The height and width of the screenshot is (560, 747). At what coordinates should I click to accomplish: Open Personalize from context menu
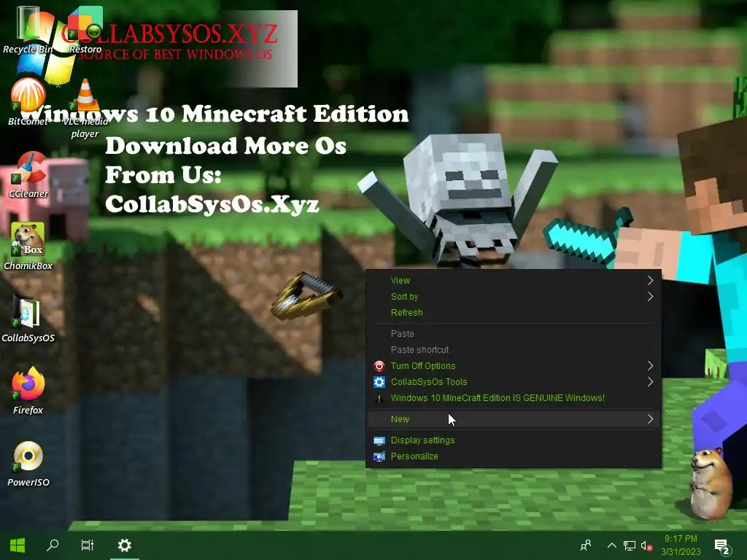[514, 456]
